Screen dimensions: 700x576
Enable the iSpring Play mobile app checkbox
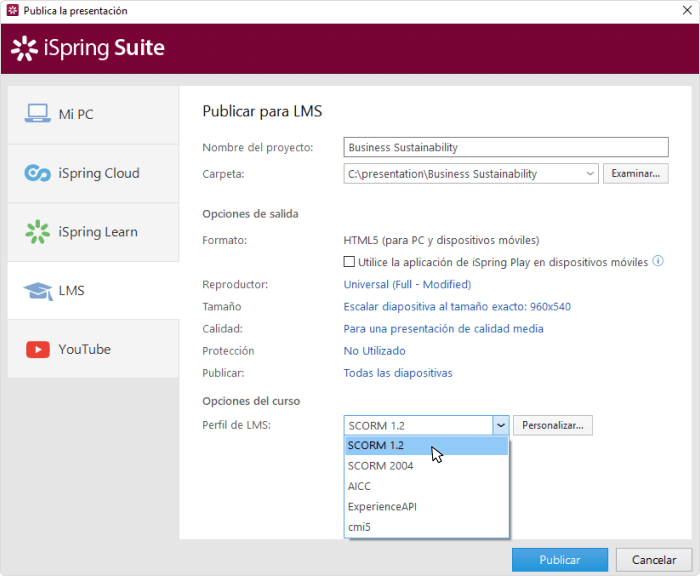point(349,262)
